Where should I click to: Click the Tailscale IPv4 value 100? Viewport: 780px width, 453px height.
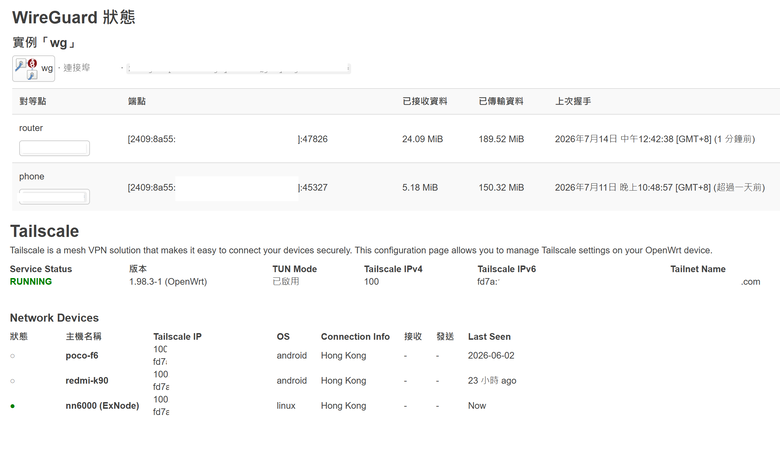click(372, 281)
